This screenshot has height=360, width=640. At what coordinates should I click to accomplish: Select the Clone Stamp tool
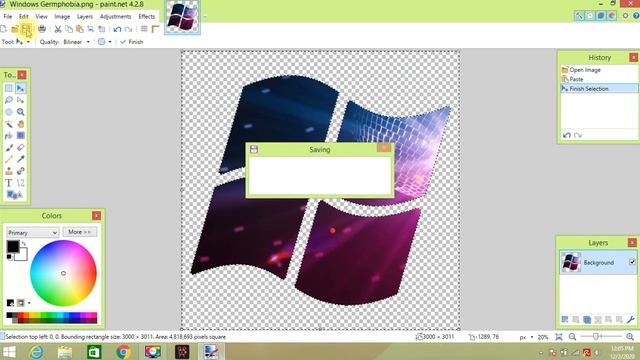click(9, 171)
